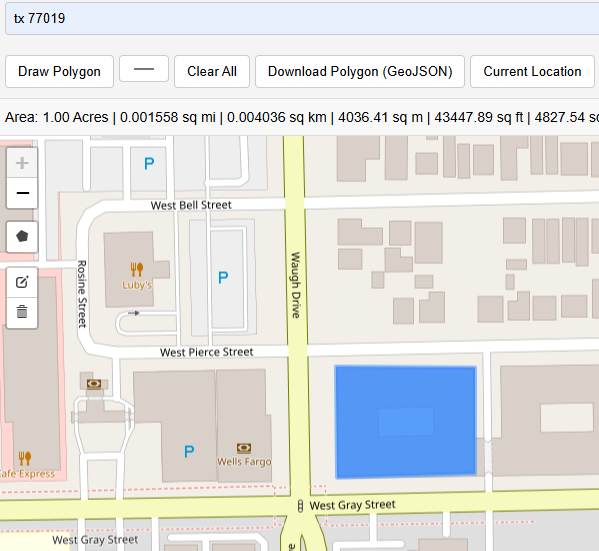Open the edit layers tool
This screenshot has width=599, height=551.
22,282
